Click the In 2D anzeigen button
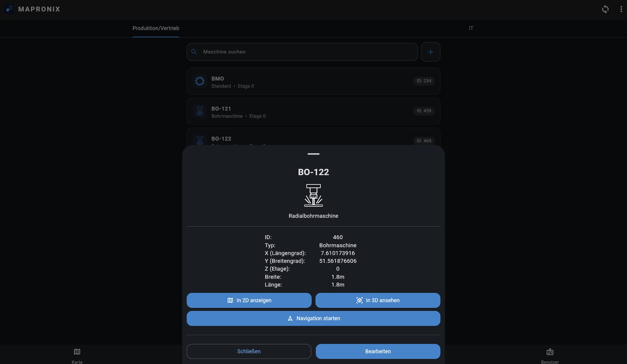The height and width of the screenshot is (364, 627). pyautogui.click(x=249, y=300)
